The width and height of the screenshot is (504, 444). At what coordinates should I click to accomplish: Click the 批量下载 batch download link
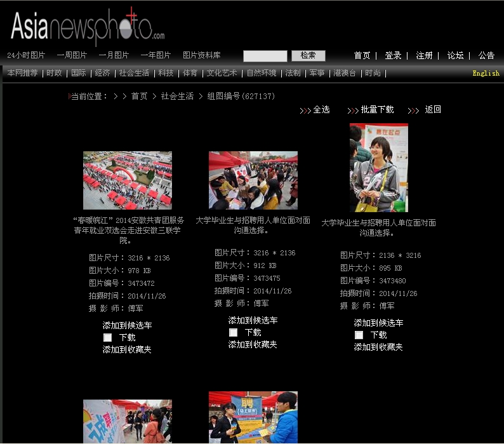coord(377,110)
